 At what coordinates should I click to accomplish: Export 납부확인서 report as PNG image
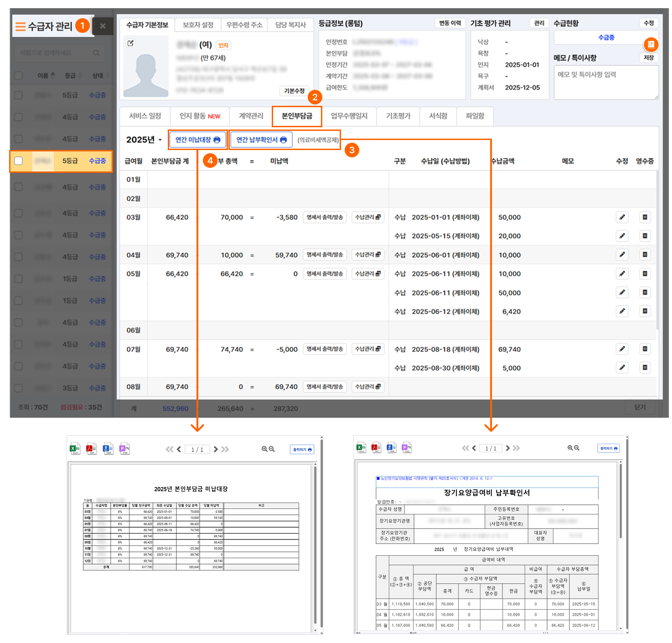click(407, 448)
